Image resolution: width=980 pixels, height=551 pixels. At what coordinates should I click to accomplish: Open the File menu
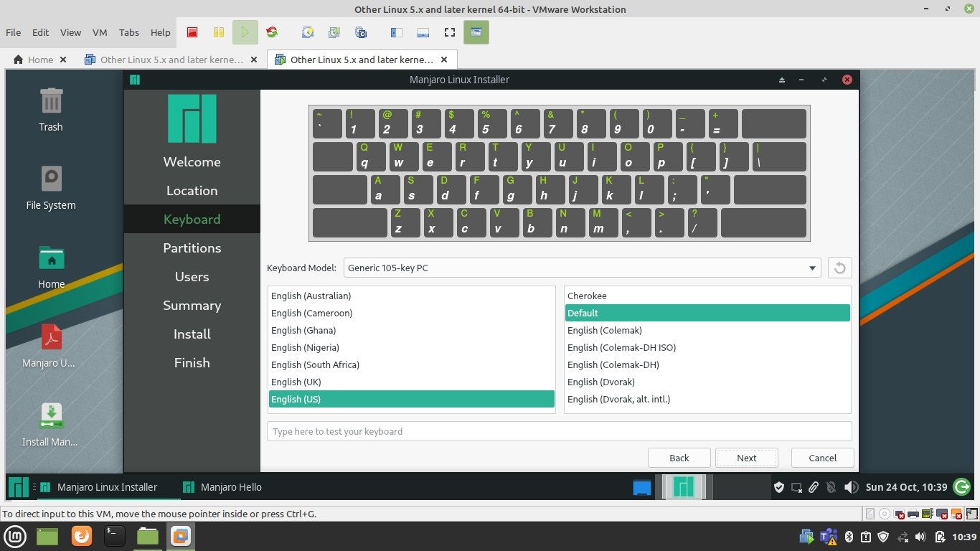pyautogui.click(x=13, y=32)
